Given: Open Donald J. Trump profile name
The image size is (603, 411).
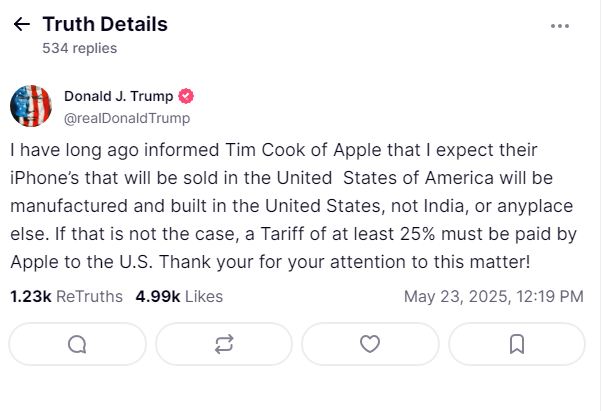Looking at the screenshot, I should click(x=118, y=97).
